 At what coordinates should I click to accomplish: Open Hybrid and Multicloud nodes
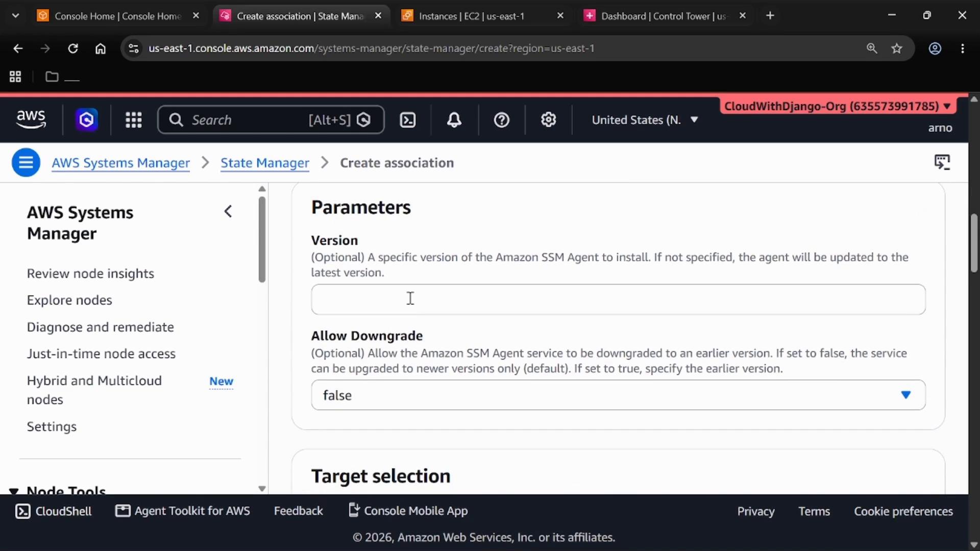pyautogui.click(x=94, y=390)
